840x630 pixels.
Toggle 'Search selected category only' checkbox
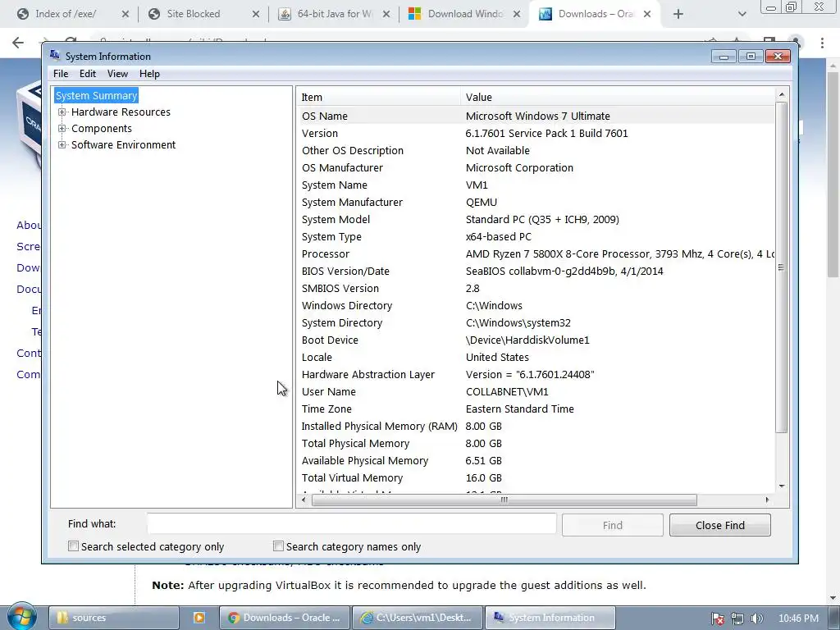coord(73,546)
